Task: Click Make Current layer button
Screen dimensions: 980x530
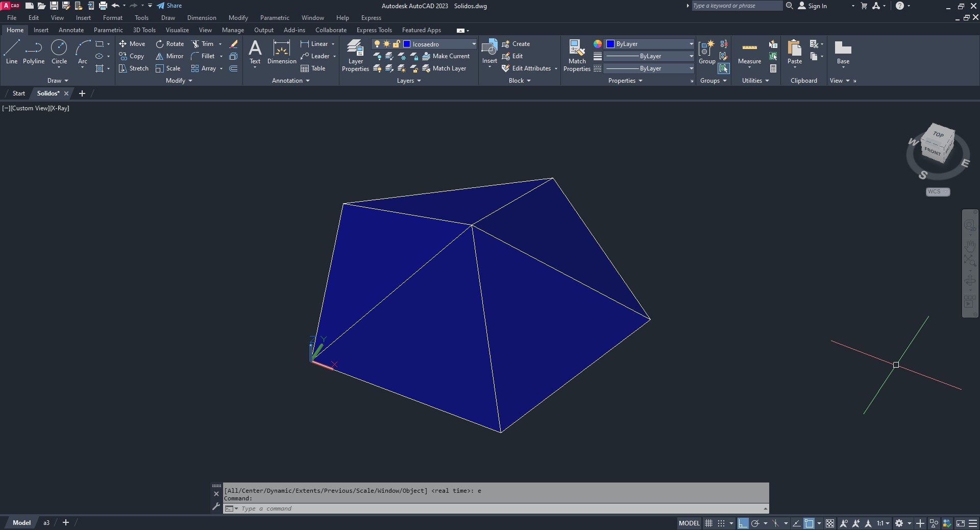Action: pos(446,56)
